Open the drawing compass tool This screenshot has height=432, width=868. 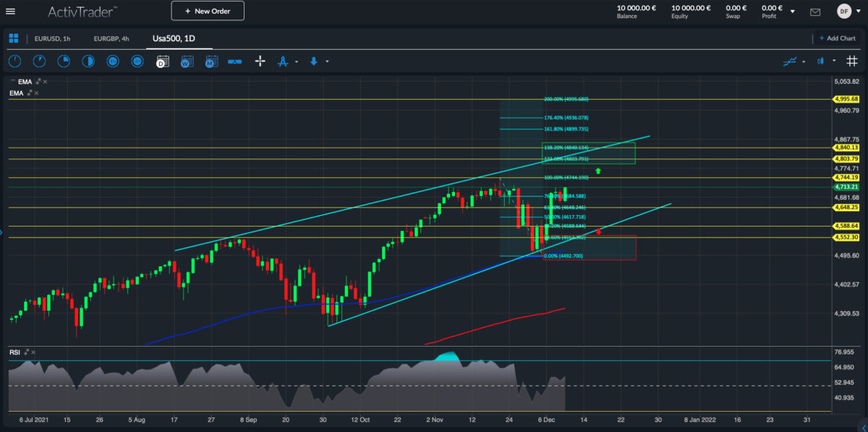(283, 62)
